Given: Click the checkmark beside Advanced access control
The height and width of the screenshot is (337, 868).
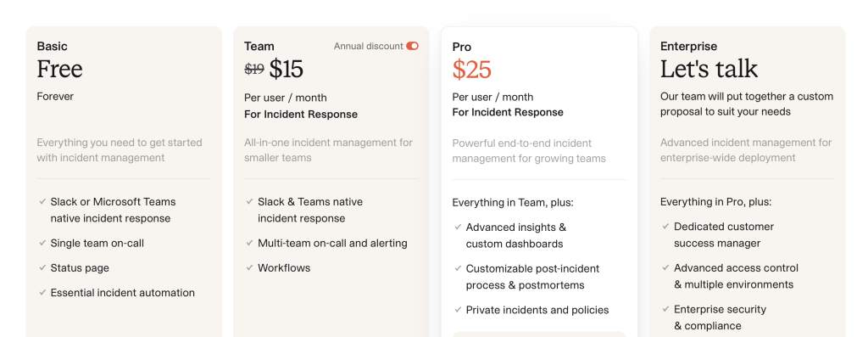Looking at the screenshot, I should (666, 268).
